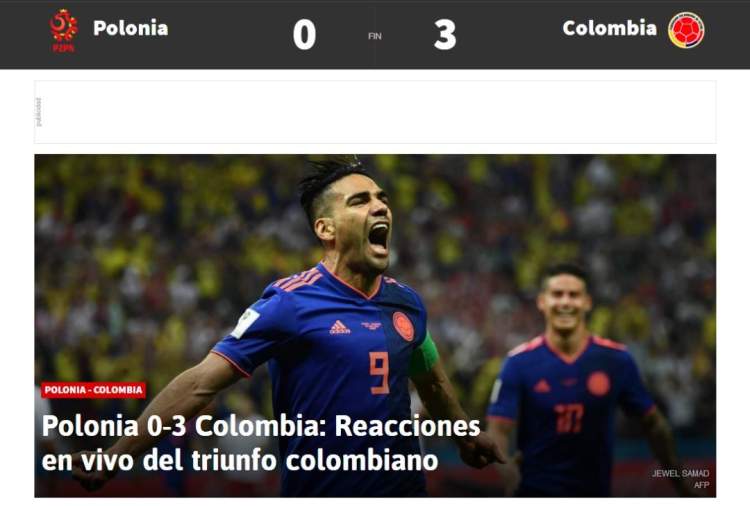Click the Poland federation crest icon
The width and height of the screenshot is (750, 506).
64,31
